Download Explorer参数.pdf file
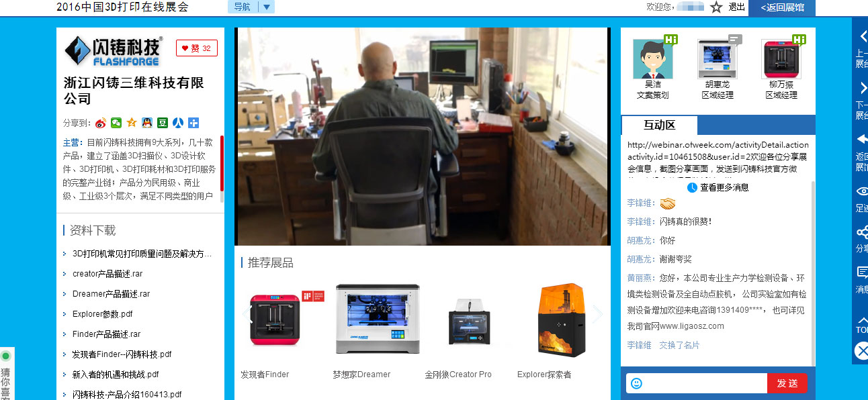 coord(102,314)
